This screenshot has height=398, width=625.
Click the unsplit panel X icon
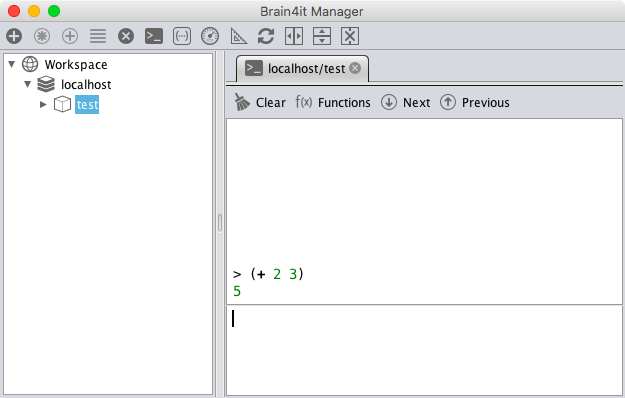point(350,36)
